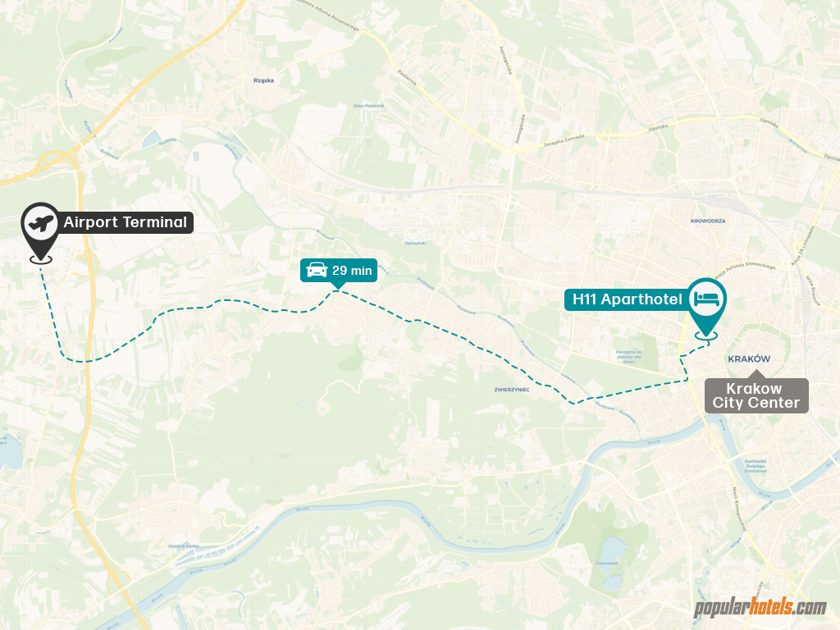Select the H11 Aparthotel label

click(628, 299)
